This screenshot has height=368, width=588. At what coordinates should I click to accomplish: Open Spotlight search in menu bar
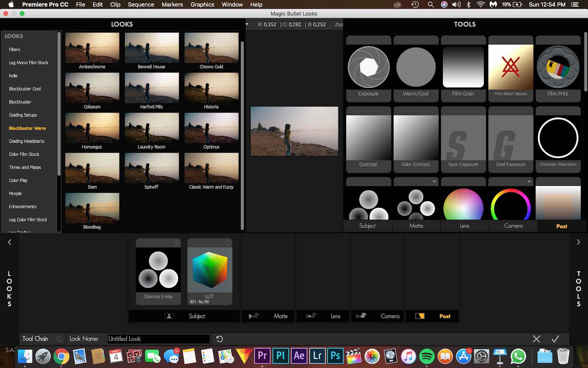coord(431,4)
